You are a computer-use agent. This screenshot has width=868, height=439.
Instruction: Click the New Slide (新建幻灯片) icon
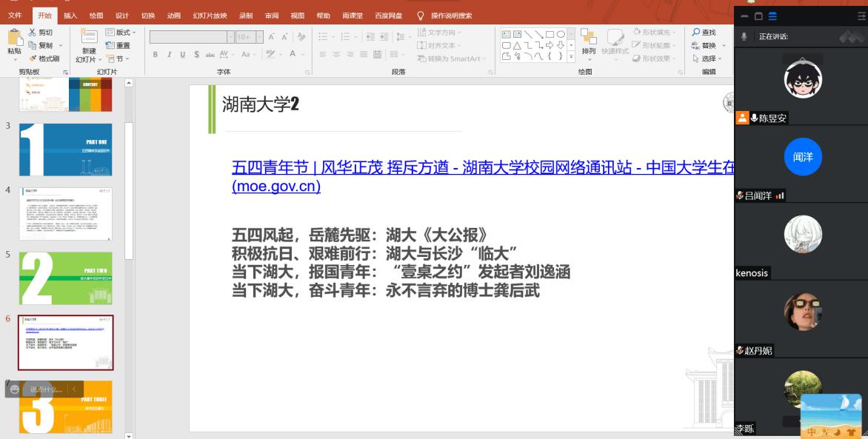point(88,37)
